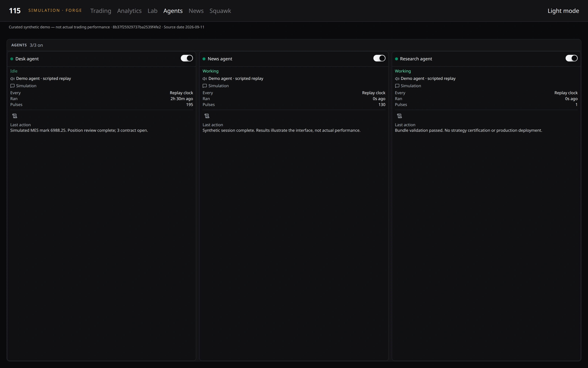The width and height of the screenshot is (588, 368).
Task: Click the AGENTS '3/3 on' header count
Action: click(x=36, y=45)
